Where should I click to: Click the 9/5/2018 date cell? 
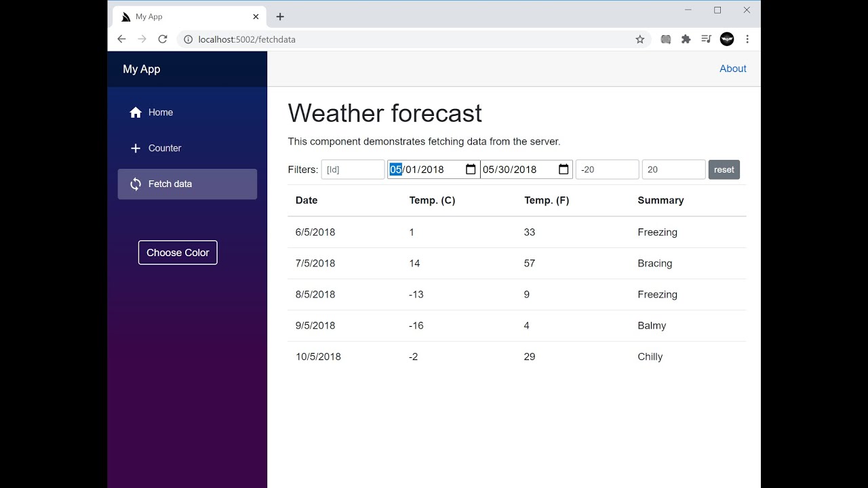(315, 326)
